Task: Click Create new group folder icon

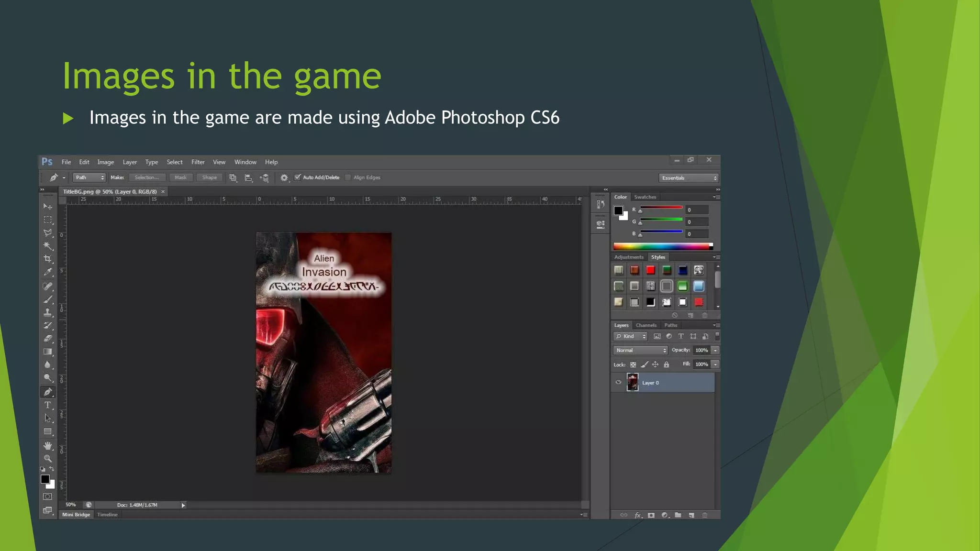Action: tap(678, 515)
